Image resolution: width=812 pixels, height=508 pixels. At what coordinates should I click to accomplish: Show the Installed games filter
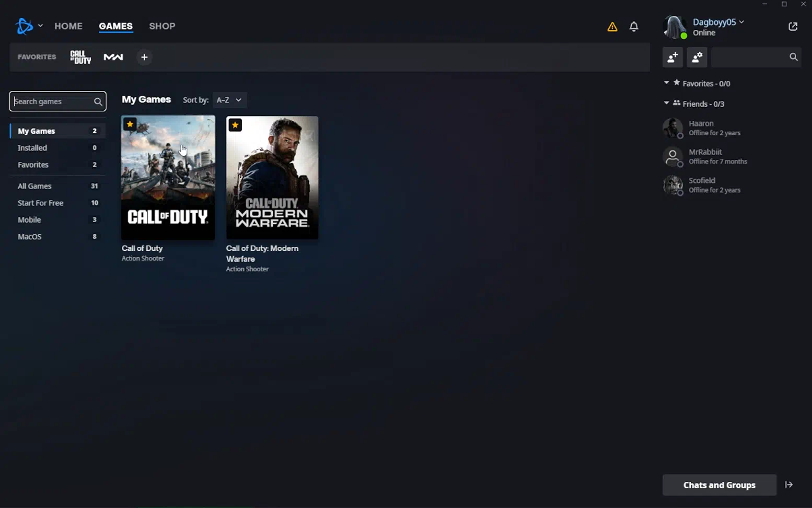tap(57, 148)
